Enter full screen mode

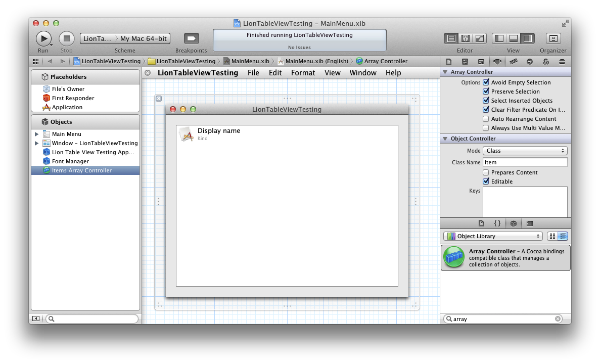tap(565, 23)
